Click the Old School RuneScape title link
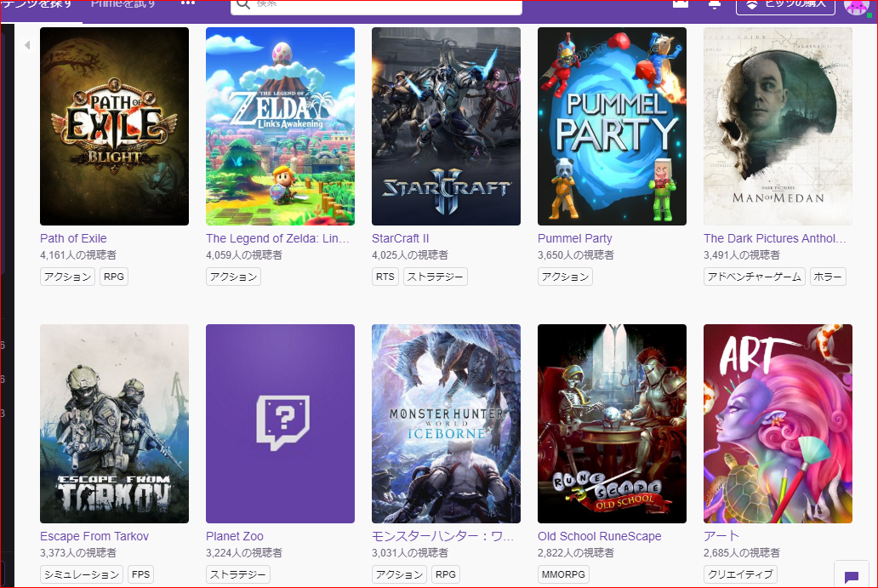 (x=600, y=536)
